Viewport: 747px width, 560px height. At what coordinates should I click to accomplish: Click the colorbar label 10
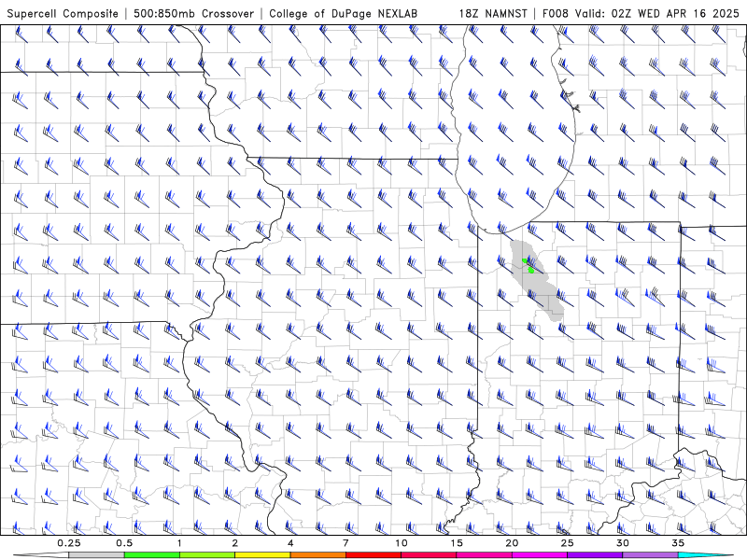[x=402, y=543]
